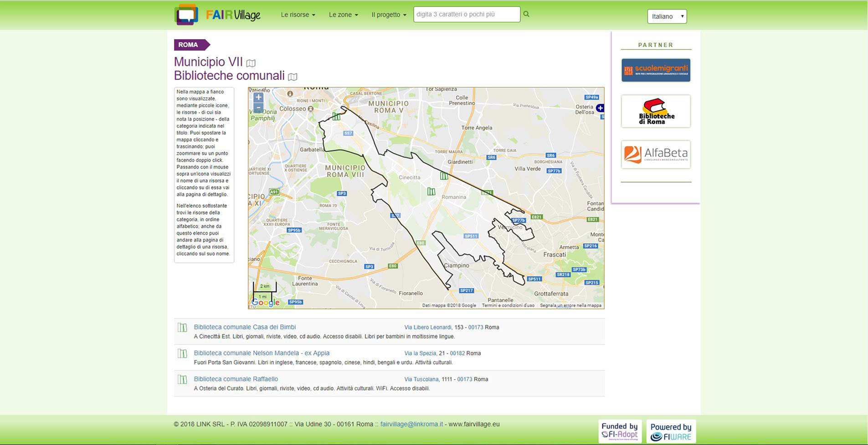Click the fairvillage@linkroma.it email link
The height and width of the screenshot is (445, 868).
(411, 424)
